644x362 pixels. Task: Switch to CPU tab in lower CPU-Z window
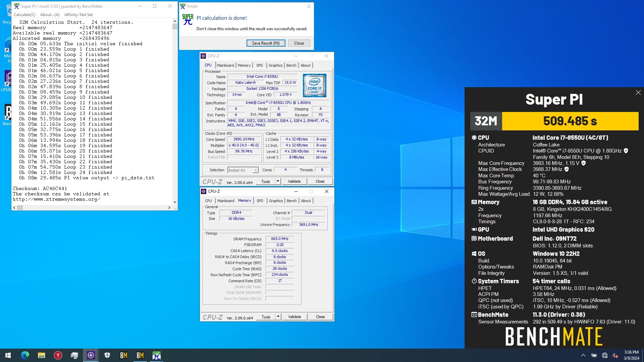pos(208,201)
